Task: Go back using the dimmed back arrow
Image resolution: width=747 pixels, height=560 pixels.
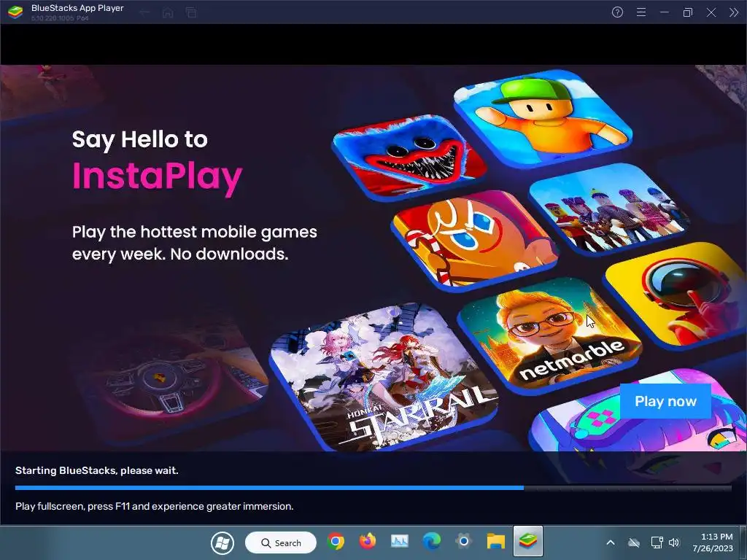Action: click(145, 13)
